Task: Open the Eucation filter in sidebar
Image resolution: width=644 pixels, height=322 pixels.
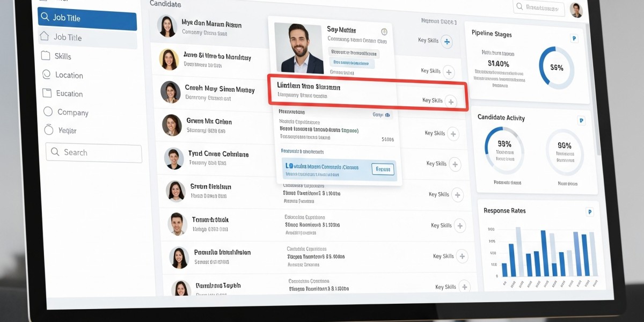Action: (69, 93)
